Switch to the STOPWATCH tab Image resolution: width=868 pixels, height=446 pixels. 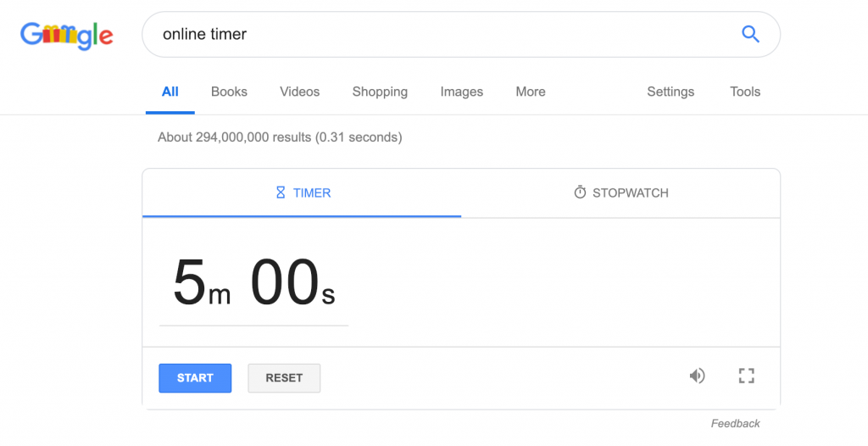620,192
